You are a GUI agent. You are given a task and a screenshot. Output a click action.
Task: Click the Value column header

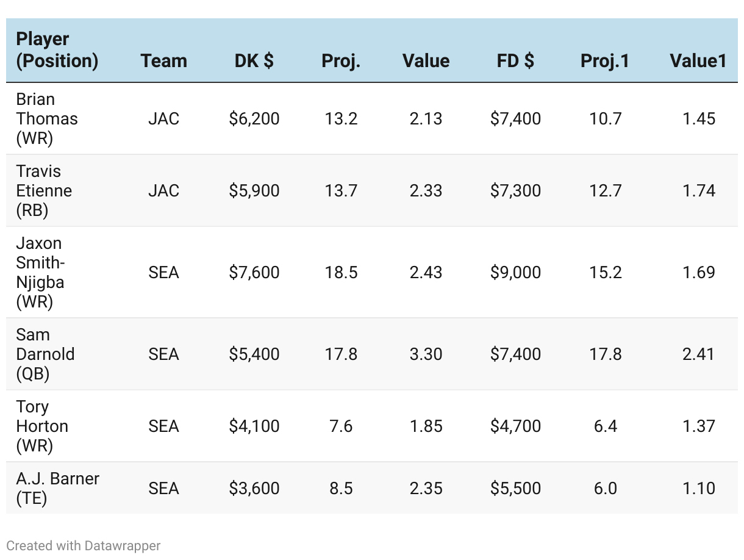[426, 61]
